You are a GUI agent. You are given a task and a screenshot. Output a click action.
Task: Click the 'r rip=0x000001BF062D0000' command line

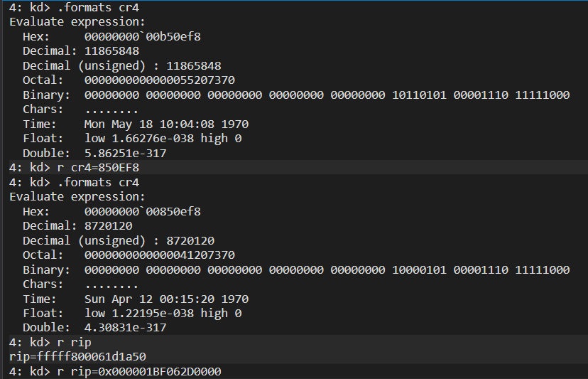coord(115,372)
